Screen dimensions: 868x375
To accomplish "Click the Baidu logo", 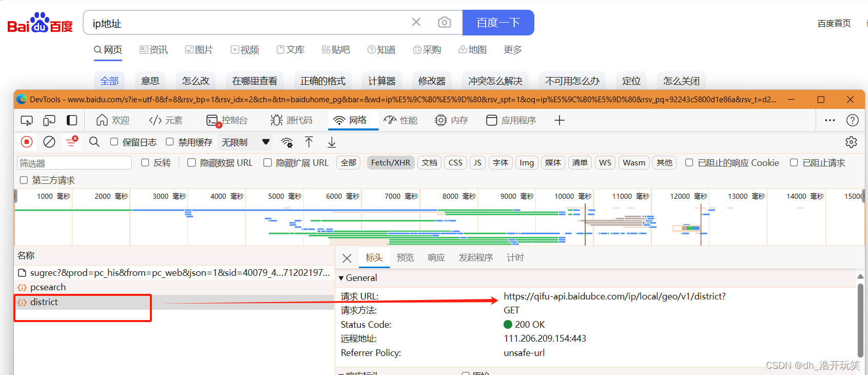I will (40, 23).
